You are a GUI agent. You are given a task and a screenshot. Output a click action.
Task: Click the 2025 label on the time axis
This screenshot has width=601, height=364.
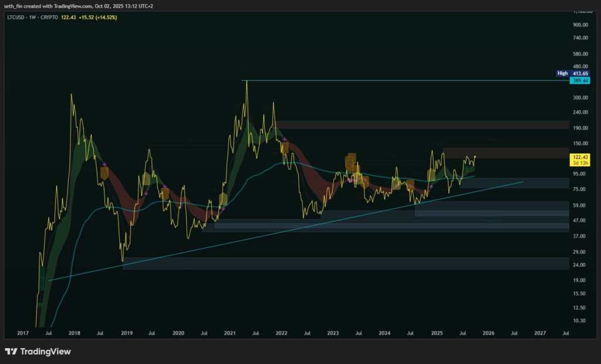pyautogui.click(x=437, y=333)
